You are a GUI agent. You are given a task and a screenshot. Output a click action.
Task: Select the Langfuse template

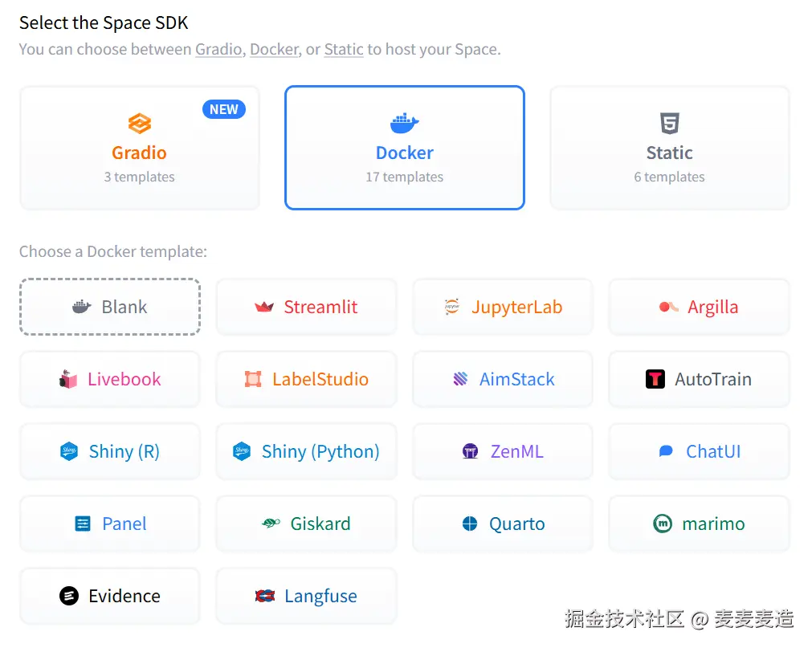point(306,596)
